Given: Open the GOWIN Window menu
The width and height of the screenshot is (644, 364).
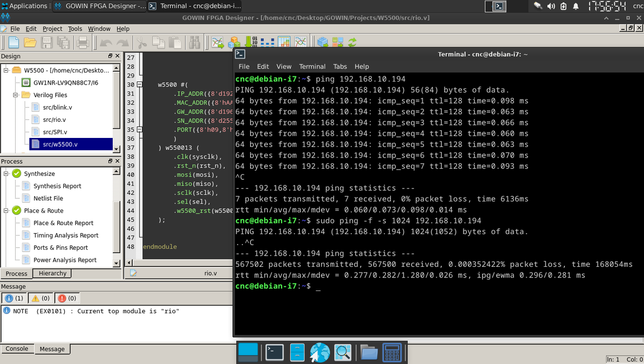Looking at the screenshot, I should [x=99, y=29].
